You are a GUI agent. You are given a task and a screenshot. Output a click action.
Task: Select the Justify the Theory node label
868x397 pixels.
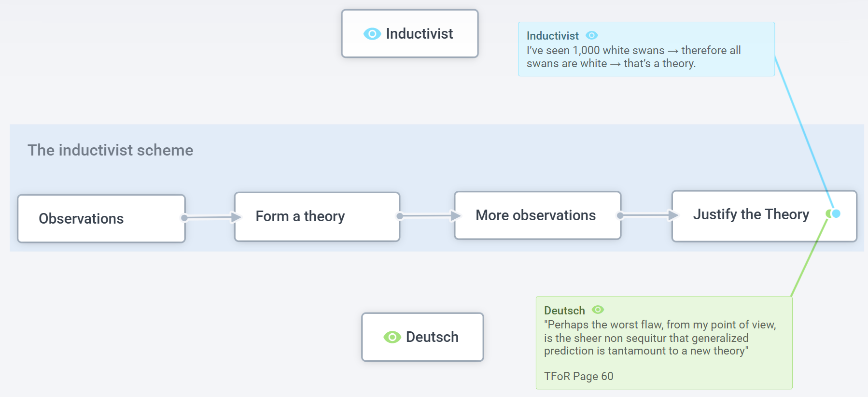click(751, 214)
